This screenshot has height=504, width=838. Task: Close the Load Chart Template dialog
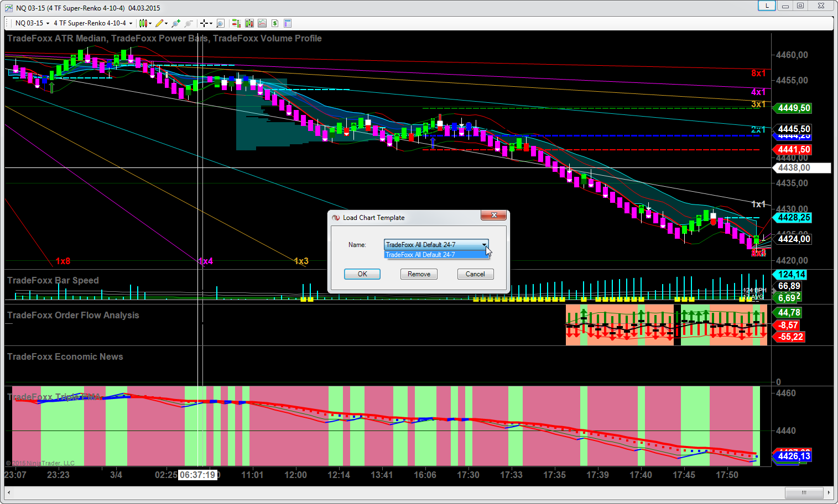coord(494,215)
